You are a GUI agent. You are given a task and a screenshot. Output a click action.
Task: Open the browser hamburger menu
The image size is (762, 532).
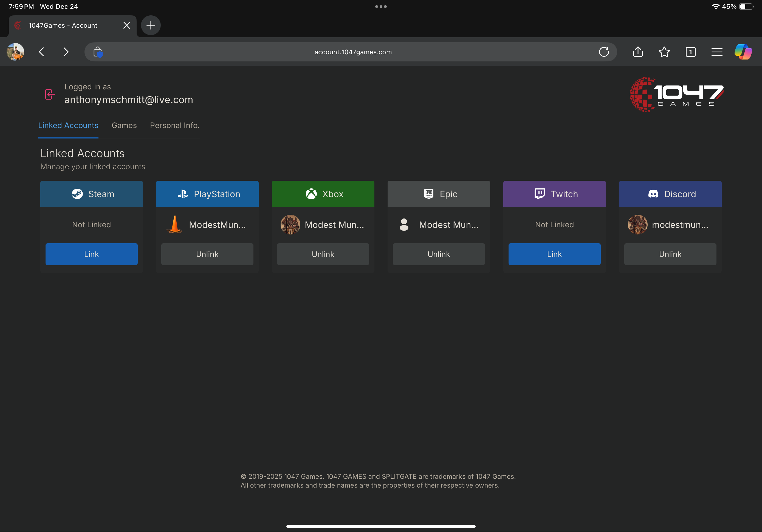(717, 52)
